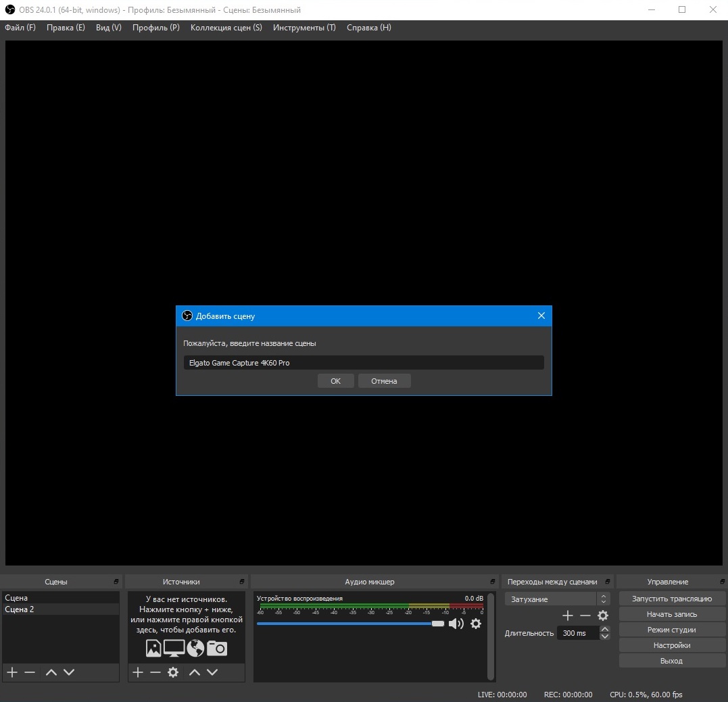Open the Файл (F) menu
The image size is (728, 702).
(20, 28)
